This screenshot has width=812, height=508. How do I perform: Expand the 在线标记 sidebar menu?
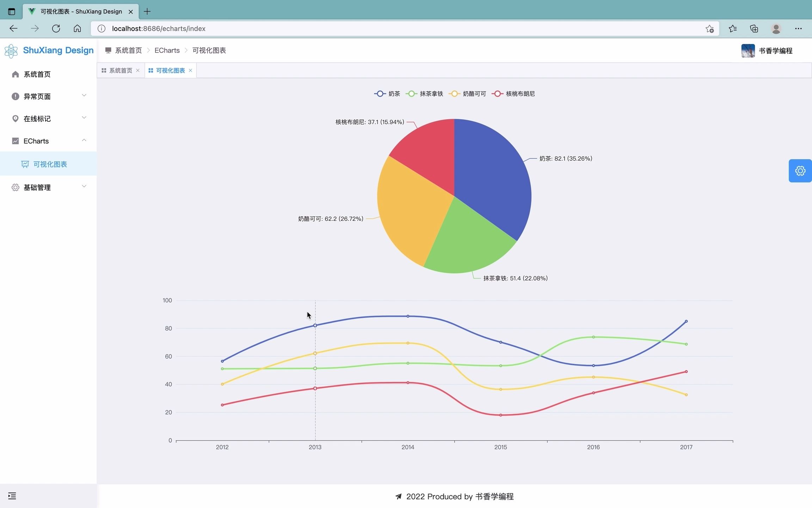point(48,119)
